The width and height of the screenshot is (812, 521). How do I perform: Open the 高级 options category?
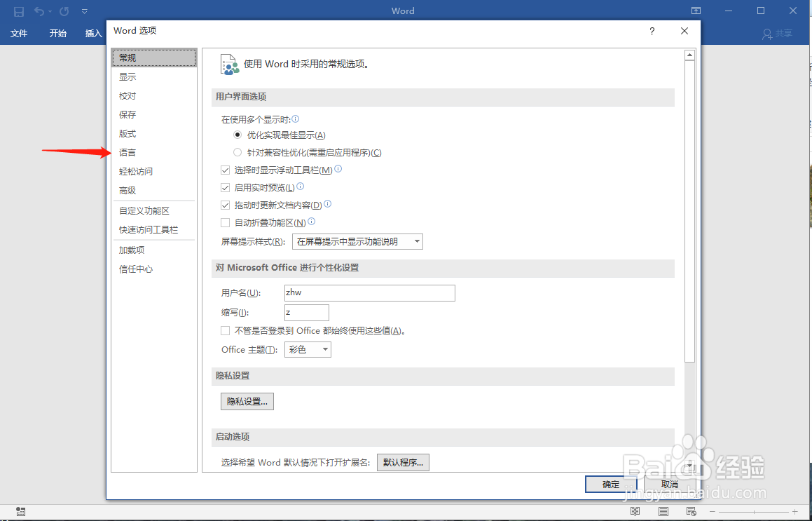[154, 190]
